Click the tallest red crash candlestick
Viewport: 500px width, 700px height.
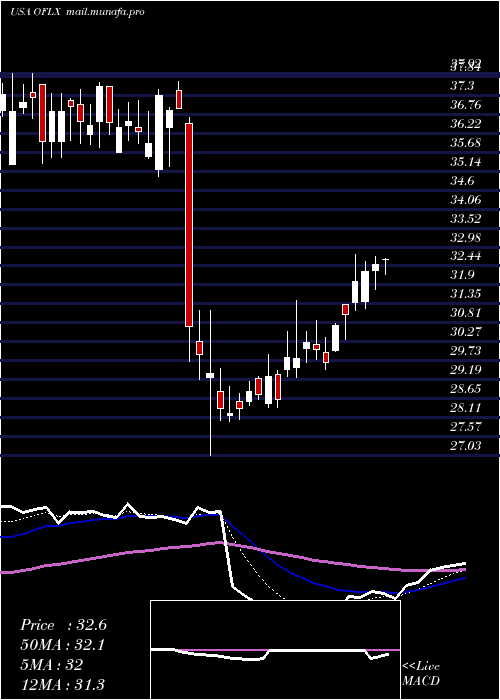click(189, 225)
